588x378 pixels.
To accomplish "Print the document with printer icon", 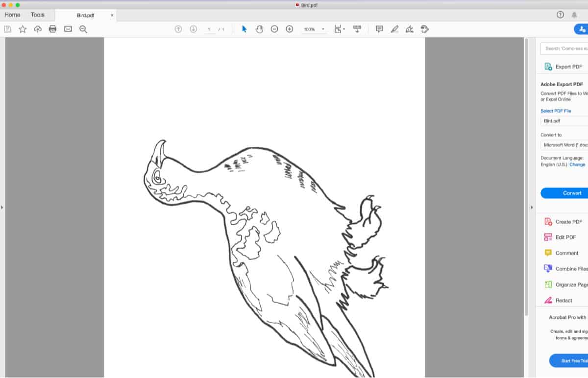I will pos(52,29).
